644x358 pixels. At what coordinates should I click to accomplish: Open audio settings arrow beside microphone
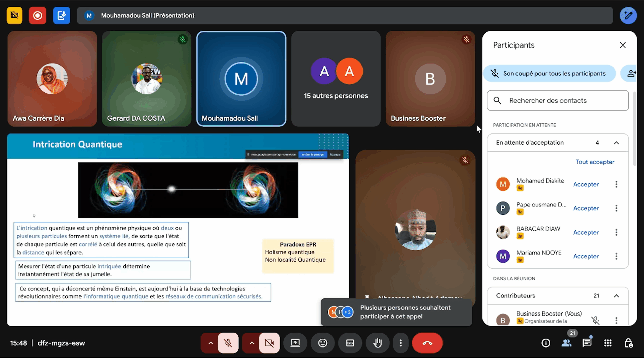tap(211, 343)
